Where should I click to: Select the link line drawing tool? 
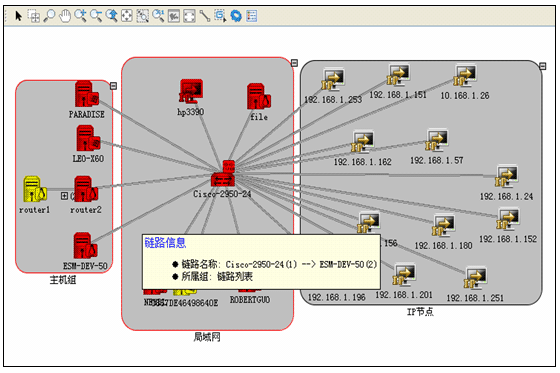pos(205,16)
